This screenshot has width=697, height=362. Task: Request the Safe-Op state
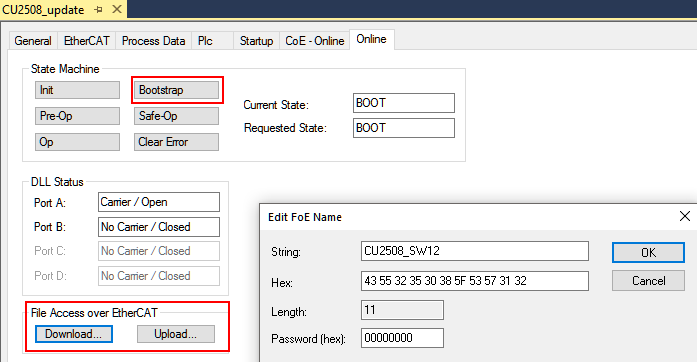[176, 116]
